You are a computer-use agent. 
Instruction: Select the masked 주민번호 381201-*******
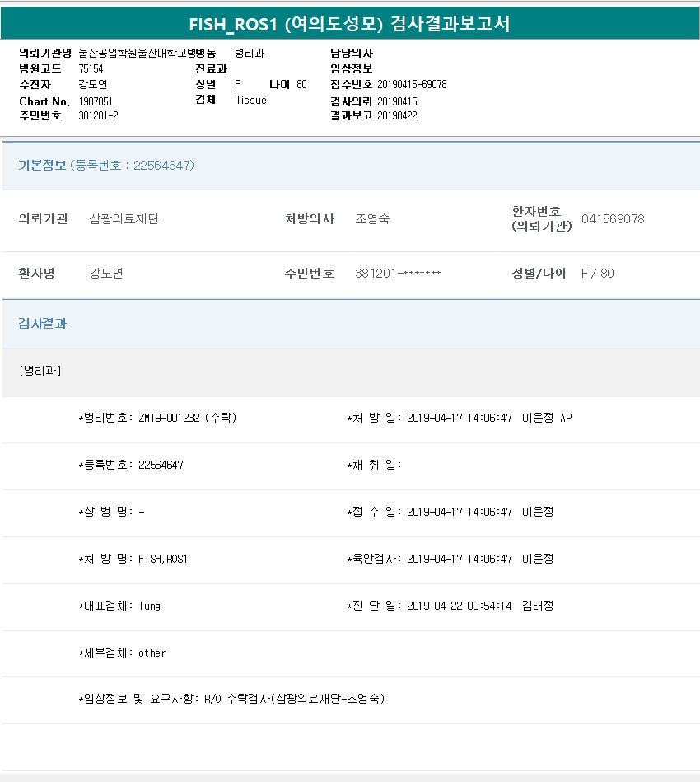pyautogui.click(x=398, y=274)
